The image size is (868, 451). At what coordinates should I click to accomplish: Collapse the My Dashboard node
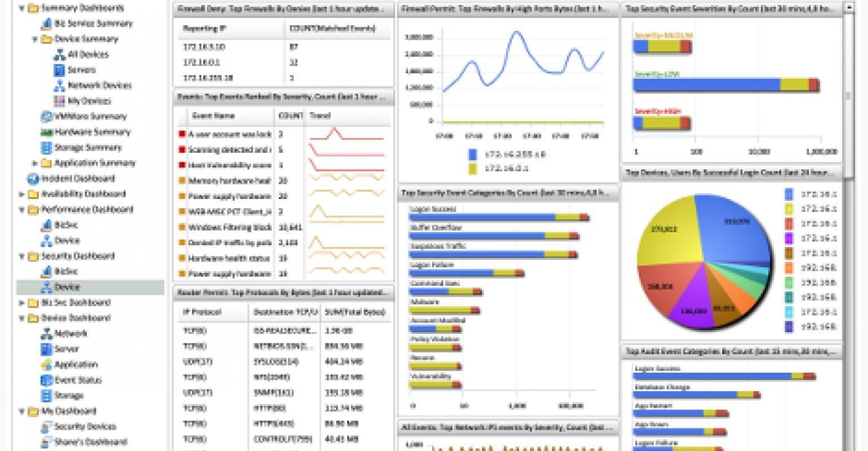[x=22, y=412]
